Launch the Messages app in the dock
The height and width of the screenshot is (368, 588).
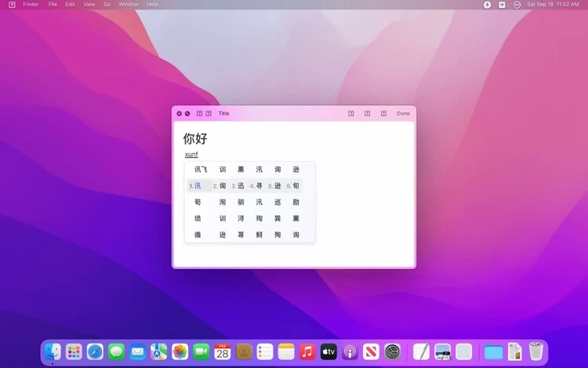pyautogui.click(x=116, y=352)
